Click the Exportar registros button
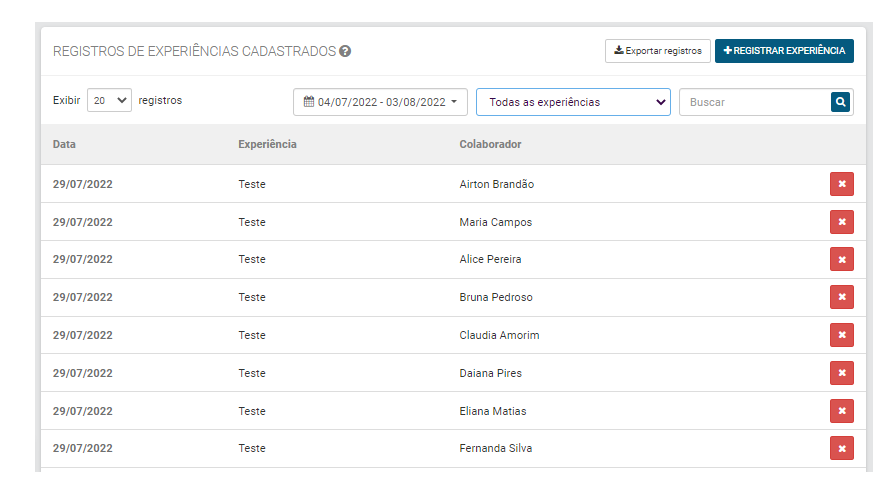This screenshot has height=484, width=892. [658, 51]
